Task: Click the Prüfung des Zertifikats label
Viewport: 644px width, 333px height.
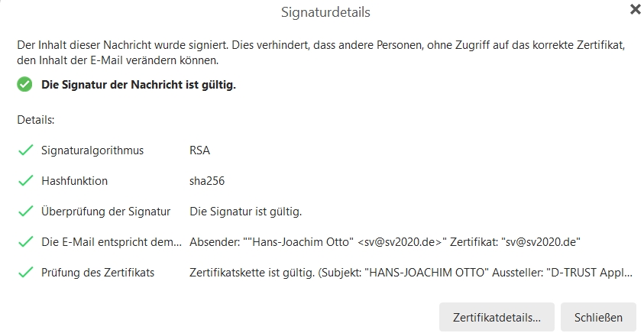Action: point(98,272)
